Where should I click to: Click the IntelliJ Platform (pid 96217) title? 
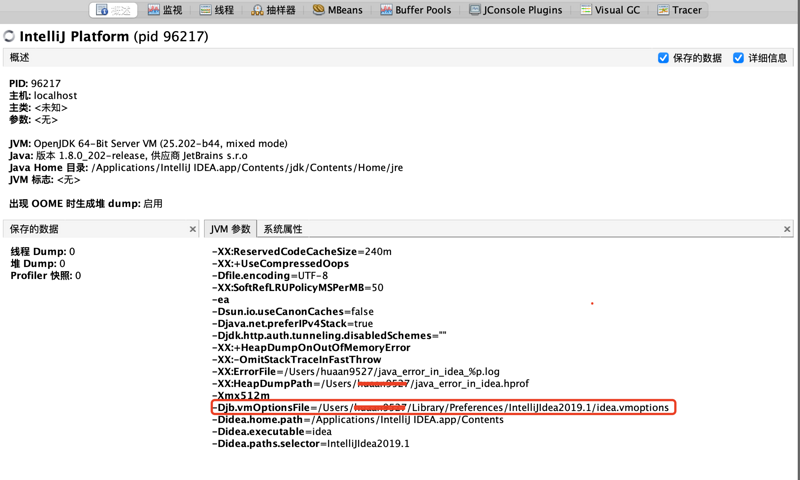click(x=114, y=36)
